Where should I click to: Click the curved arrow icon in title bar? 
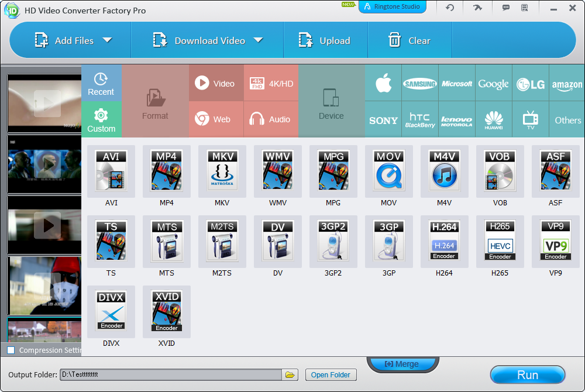coord(477,8)
